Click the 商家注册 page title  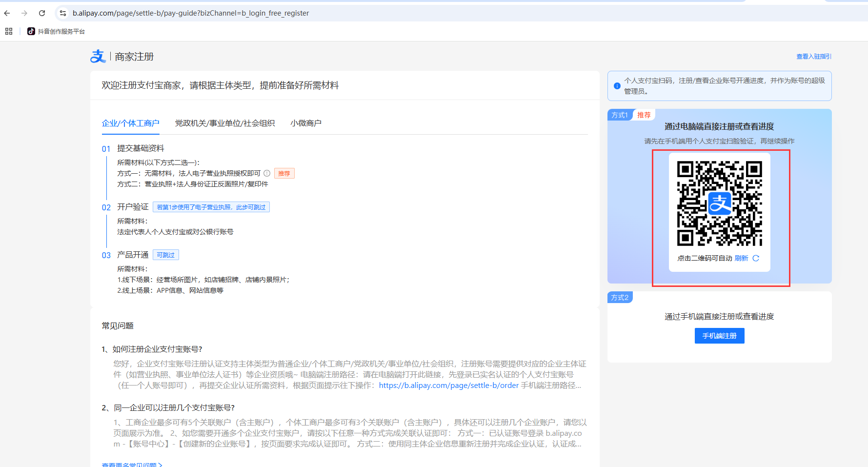coord(134,57)
